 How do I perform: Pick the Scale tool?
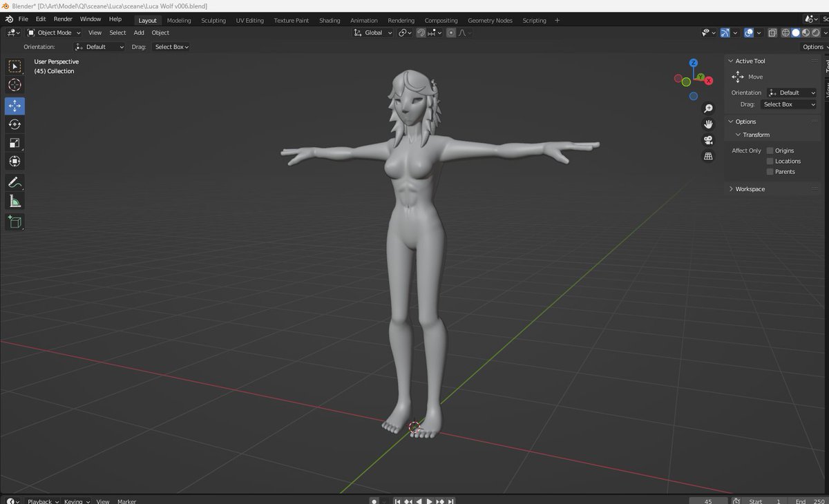tap(15, 143)
